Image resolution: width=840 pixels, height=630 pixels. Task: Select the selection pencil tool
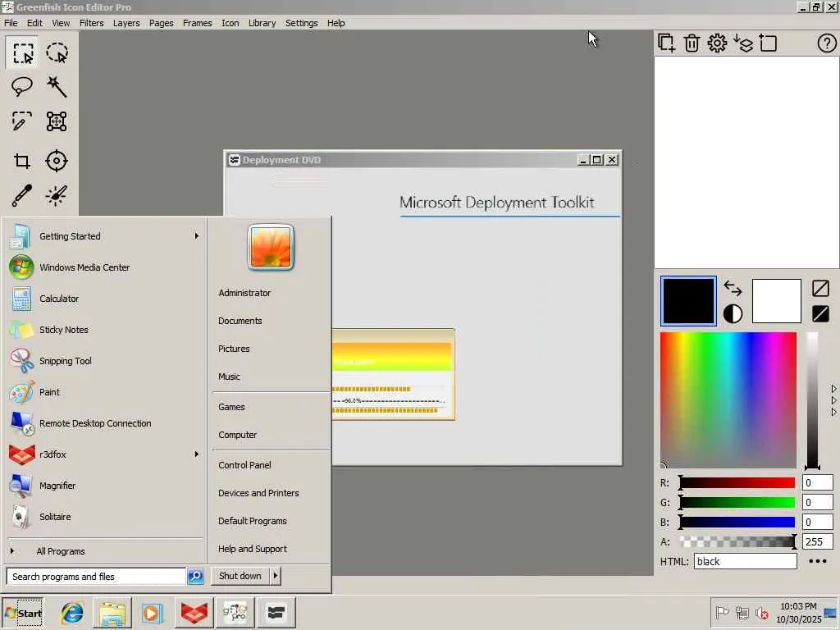pyautogui.click(x=22, y=121)
